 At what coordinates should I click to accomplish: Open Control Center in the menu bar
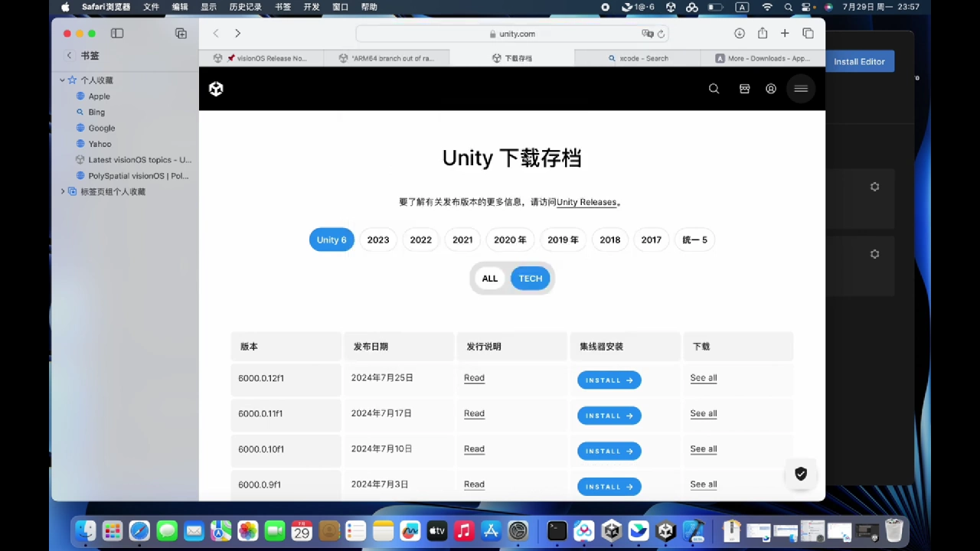point(808,7)
